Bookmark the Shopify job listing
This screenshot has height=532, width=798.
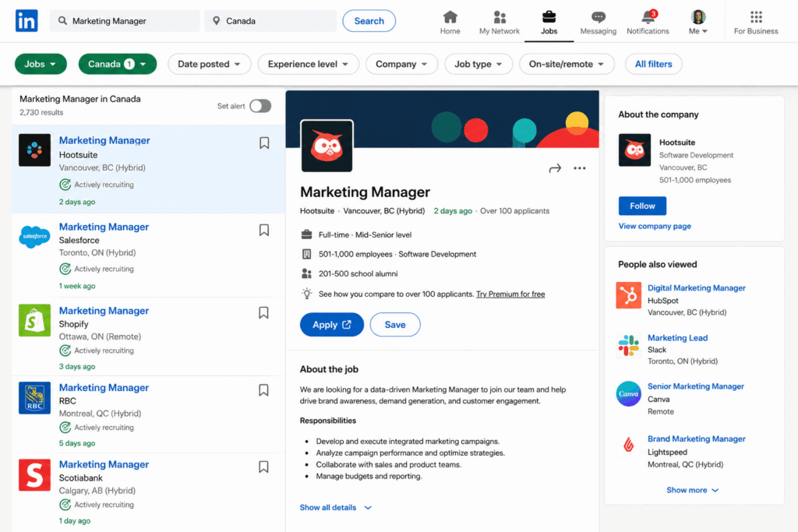[x=263, y=312]
